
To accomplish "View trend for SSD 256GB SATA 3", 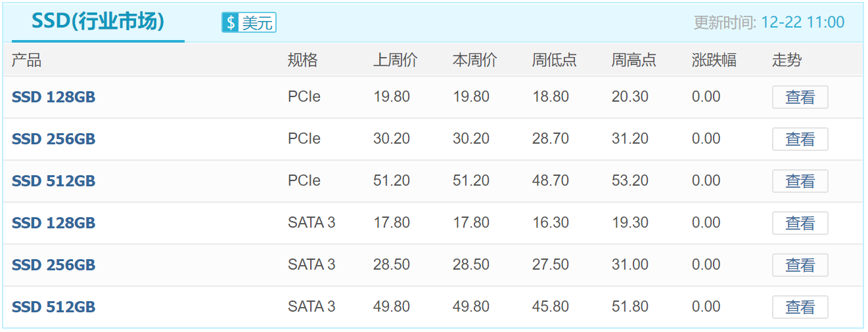I will pos(800,265).
